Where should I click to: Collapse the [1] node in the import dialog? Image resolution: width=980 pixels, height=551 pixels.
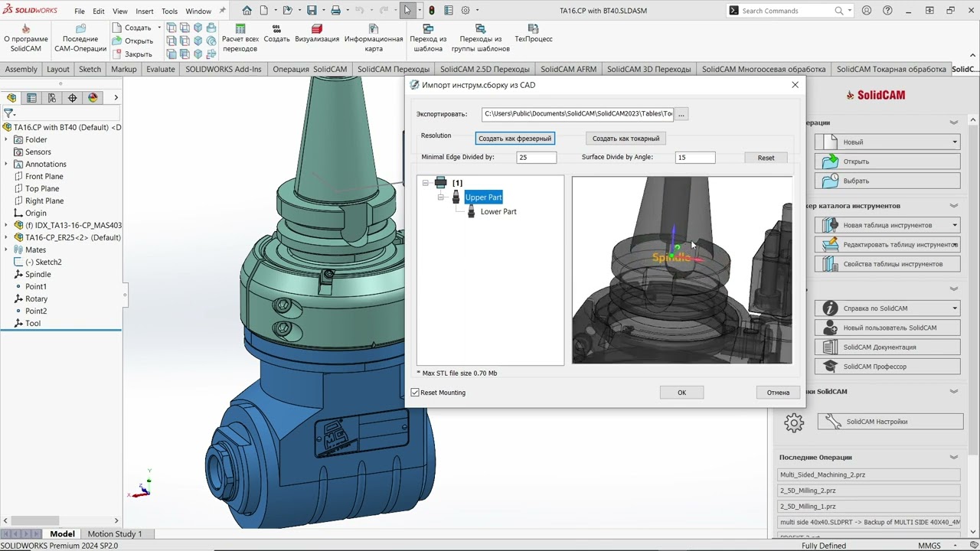(x=426, y=183)
